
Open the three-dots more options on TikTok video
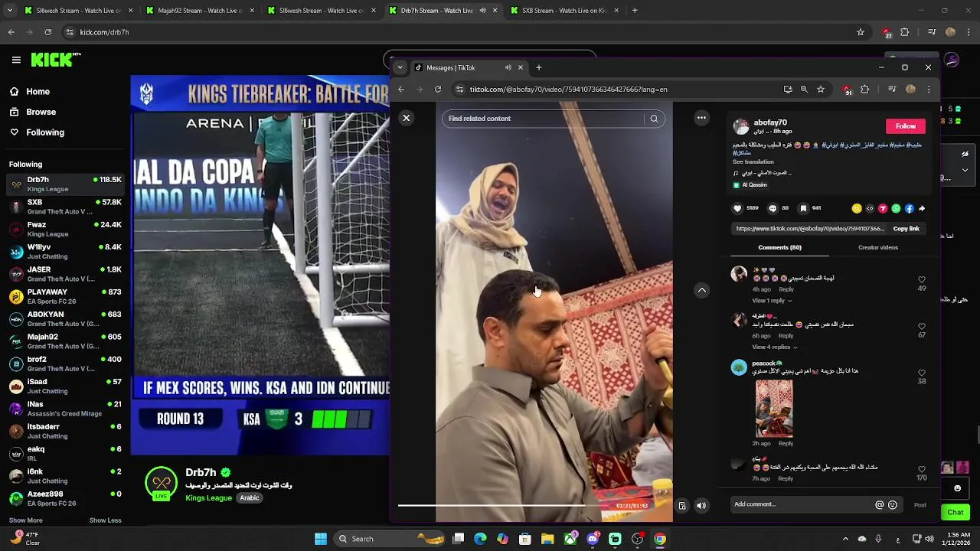point(701,118)
